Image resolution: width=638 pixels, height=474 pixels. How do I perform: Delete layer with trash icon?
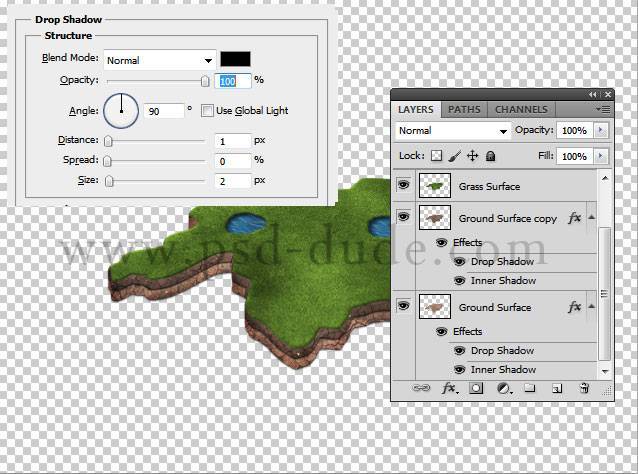point(584,388)
